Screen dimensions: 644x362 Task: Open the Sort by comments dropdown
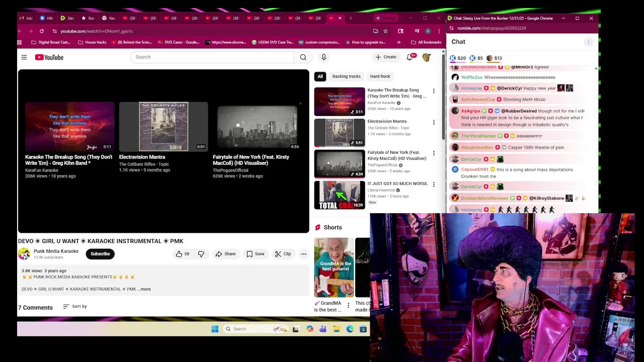pyautogui.click(x=75, y=306)
